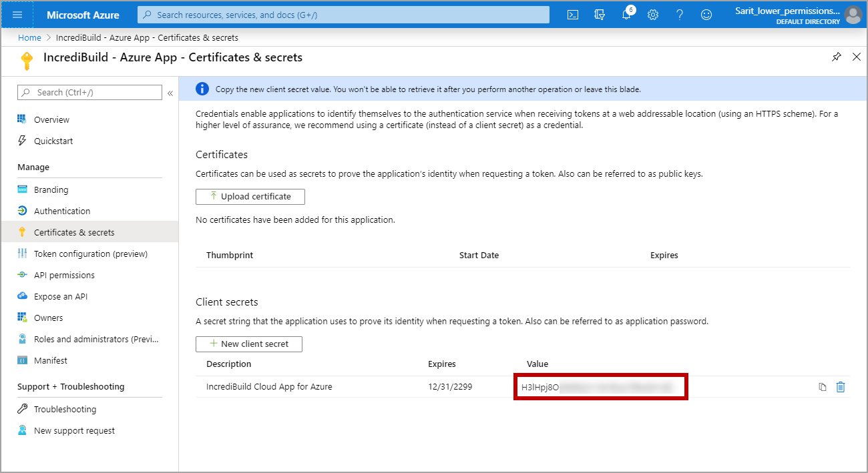This screenshot has width=868, height=473.
Task: Focus the global search resources field
Action: pos(343,15)
